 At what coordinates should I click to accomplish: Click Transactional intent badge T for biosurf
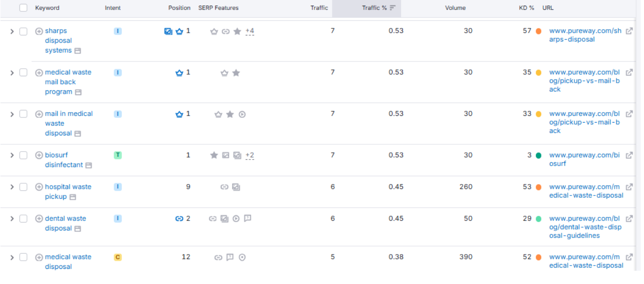pyautogui.click(x=118, y=155)
